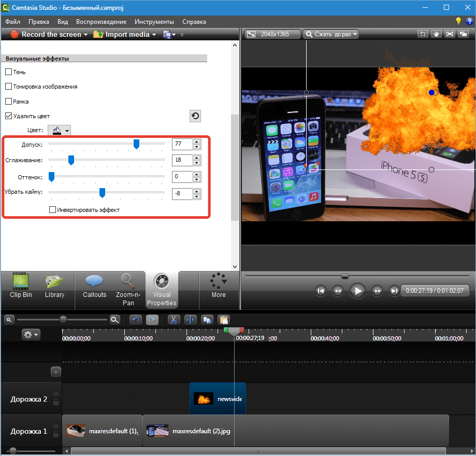476x456 pixels.
Task: Select the Pan hand tool above the preview
Action: (x=436, y=34)
